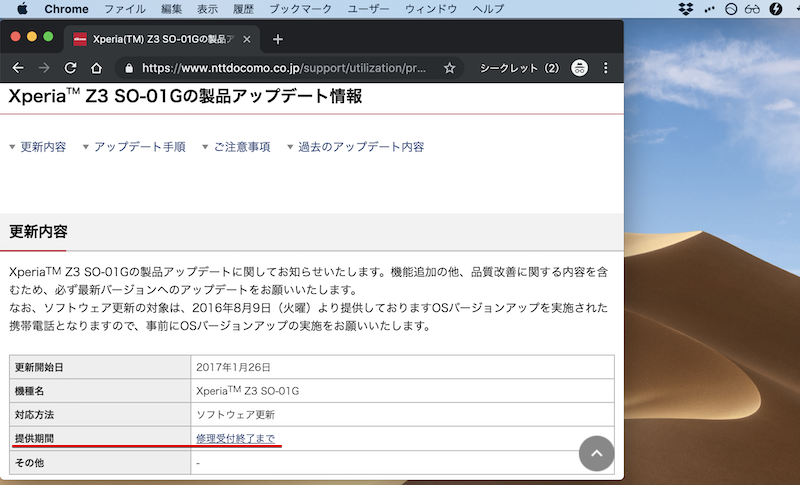Screen dimensions: 800x485
Task: Open the Chrome three-dot menu
Action: 606,69
